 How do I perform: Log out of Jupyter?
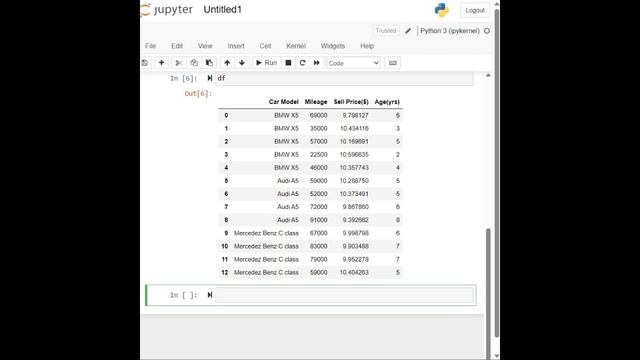click(x=475, y=10)
